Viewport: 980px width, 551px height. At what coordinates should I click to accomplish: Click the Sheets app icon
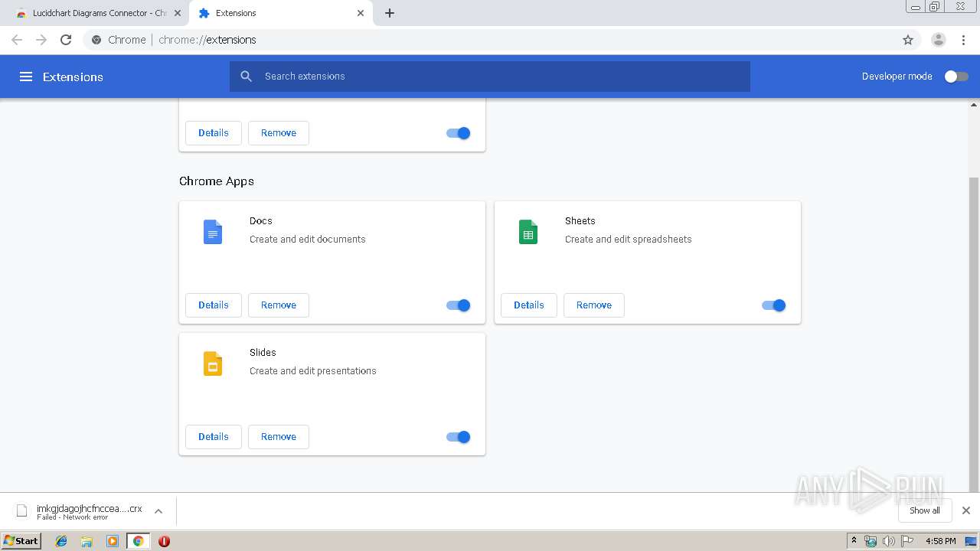528,232
